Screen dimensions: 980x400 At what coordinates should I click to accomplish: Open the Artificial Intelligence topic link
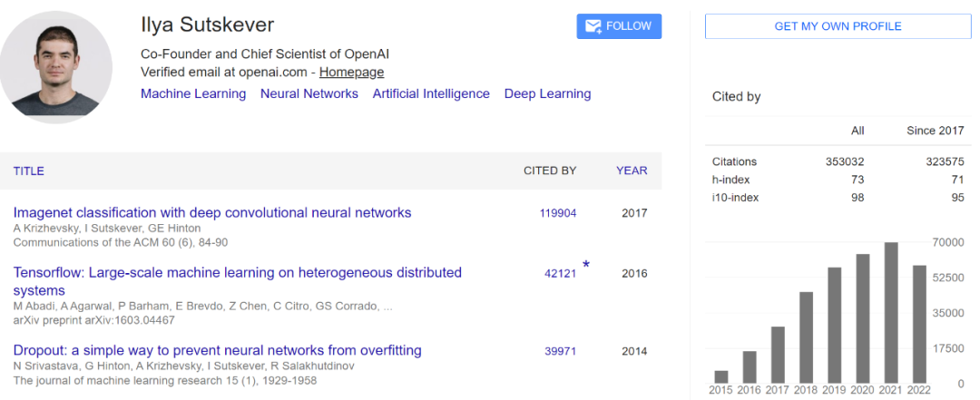pos(431,93)
